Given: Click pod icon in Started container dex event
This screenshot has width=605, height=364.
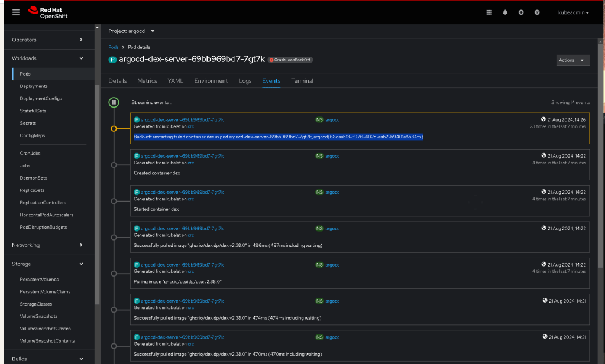Looking at the screenshot, I should (137, 193).
